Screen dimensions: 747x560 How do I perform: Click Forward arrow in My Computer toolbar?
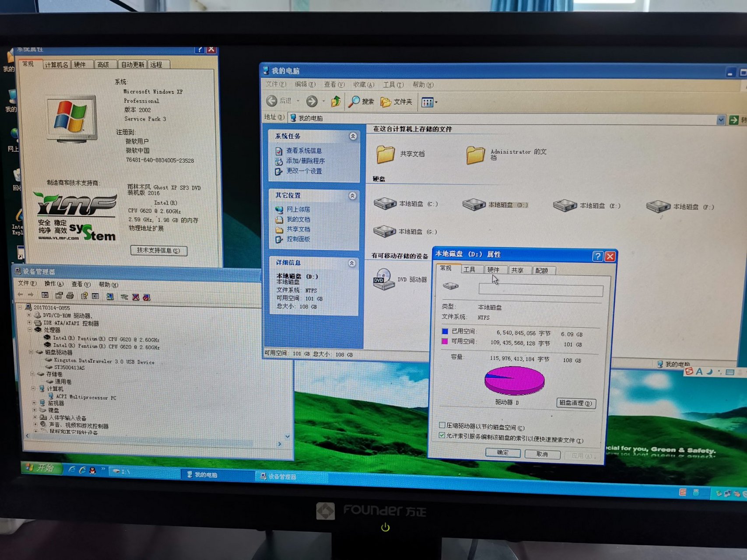(312, 101)
